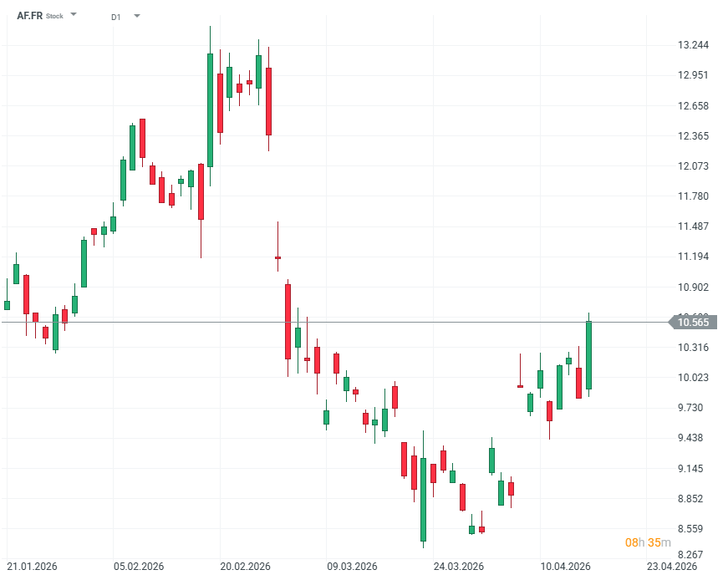Select the 10.565 current price tag

click(x=693, y=323)
